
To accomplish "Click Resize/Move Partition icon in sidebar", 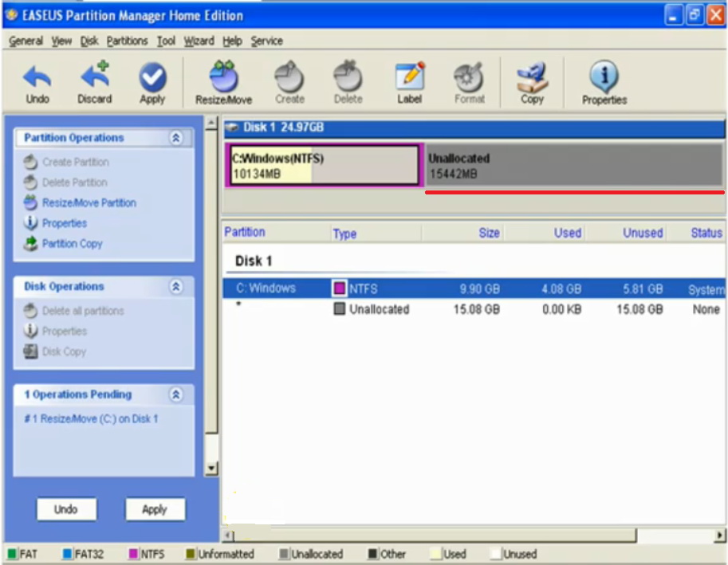I will point(30,202).
